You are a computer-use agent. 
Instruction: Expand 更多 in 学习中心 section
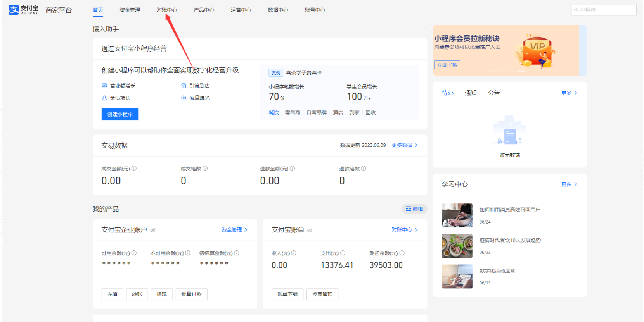tap(569, 184)
